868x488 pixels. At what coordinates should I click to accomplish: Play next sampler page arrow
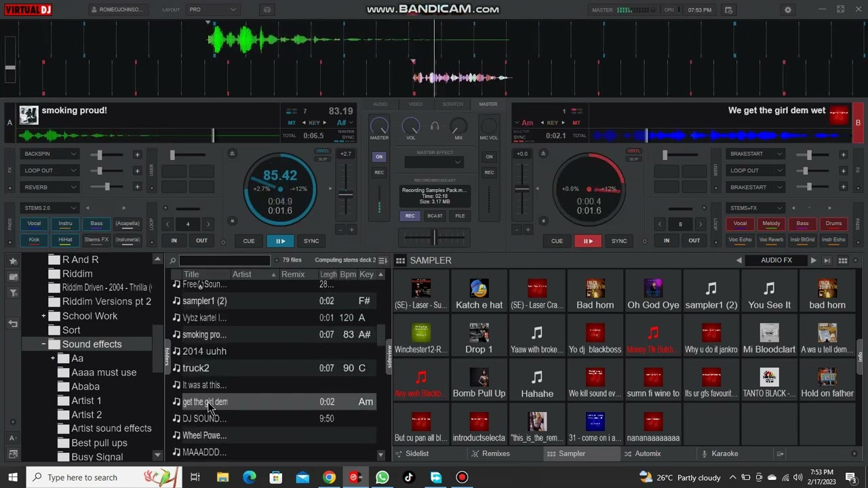pos(813,260)
